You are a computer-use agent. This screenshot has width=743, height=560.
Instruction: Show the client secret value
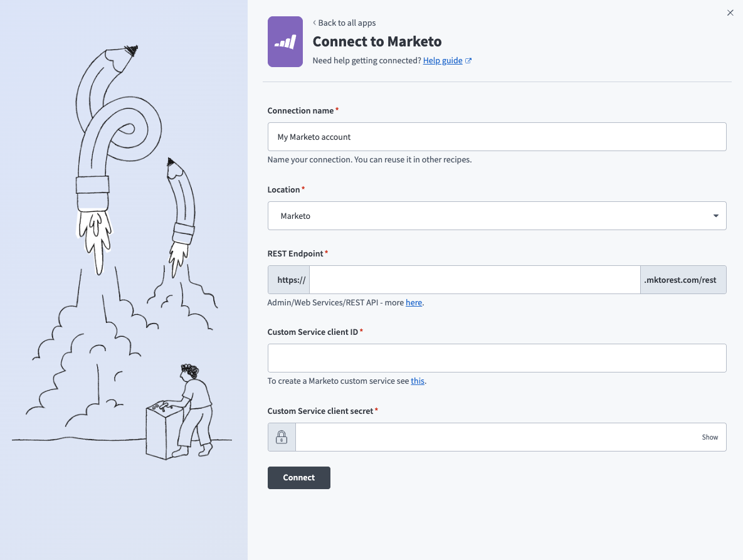click(x=710, y=437)
